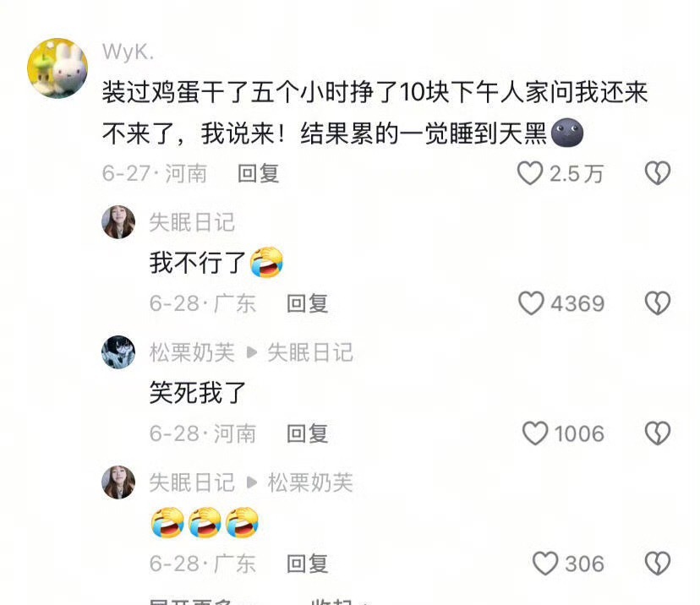Reply to WyK.'s egg-packing comment
This screenshot has width=700, height=605.
pos(259,173)
